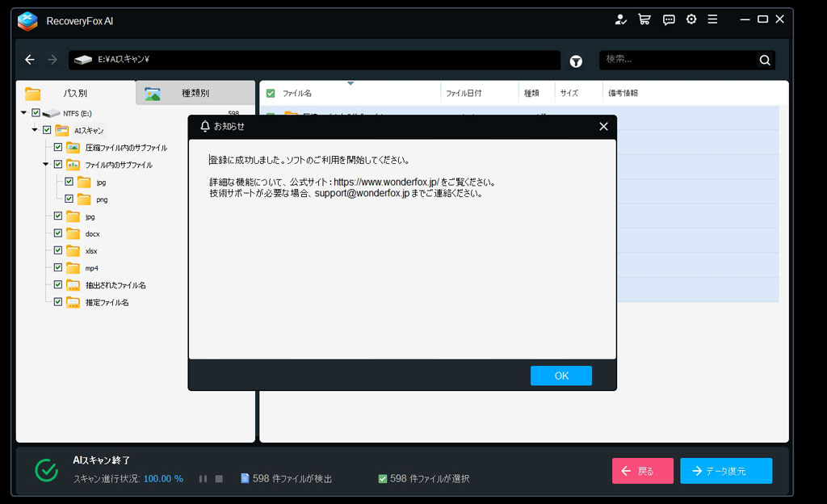The image size is (827, 504).
Task: Open the feedback chat bubble icon
Action: point(668,19)
